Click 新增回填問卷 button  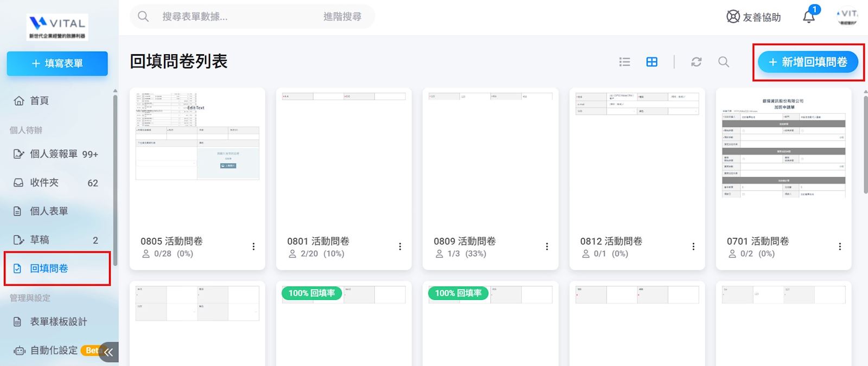pos(807,62)
